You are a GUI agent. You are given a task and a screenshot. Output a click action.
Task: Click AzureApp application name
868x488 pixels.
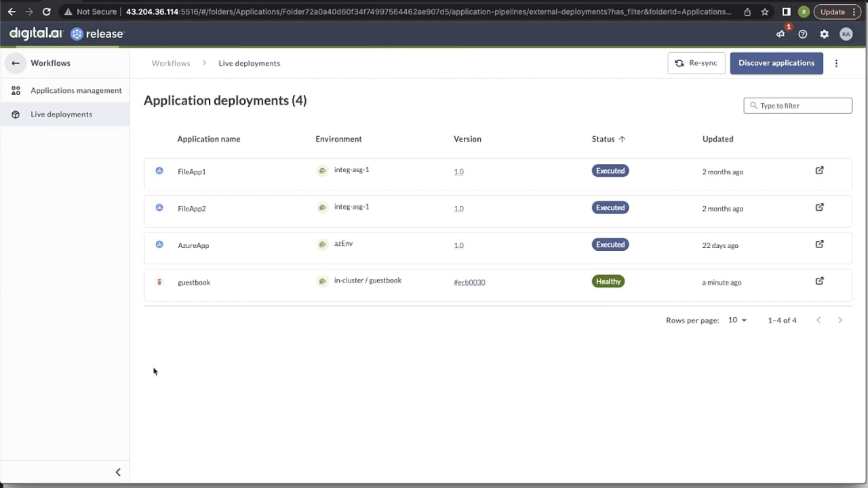[x=193, y=245]
